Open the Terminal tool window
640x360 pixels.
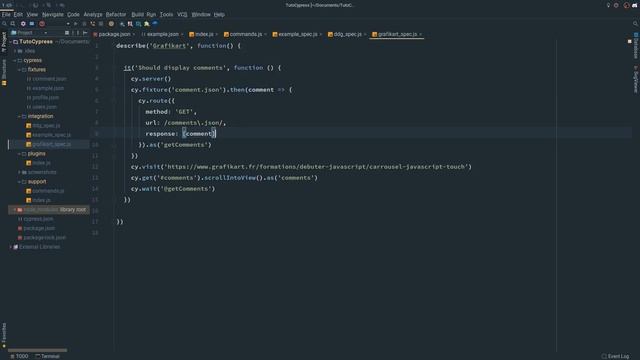[x=47, y=356]
